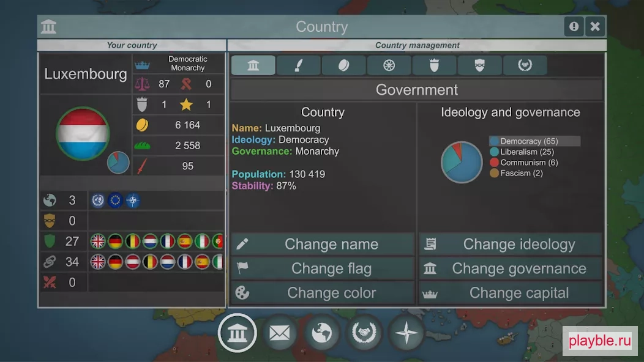Viewport: 644px width, 362px height.
Task: Open the handshake diplomacy icon in the bottom bar
Action: [364, 333]
